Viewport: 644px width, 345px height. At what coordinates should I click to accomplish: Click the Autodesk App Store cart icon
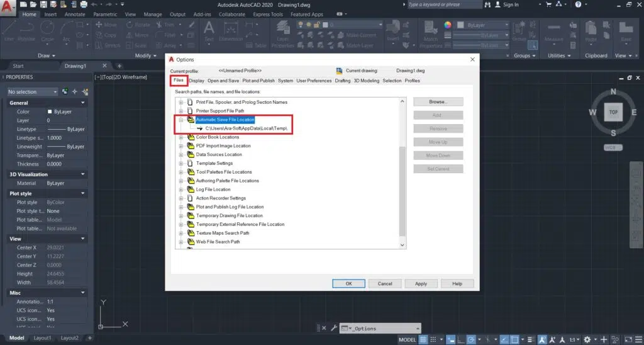tap(548, 4)
